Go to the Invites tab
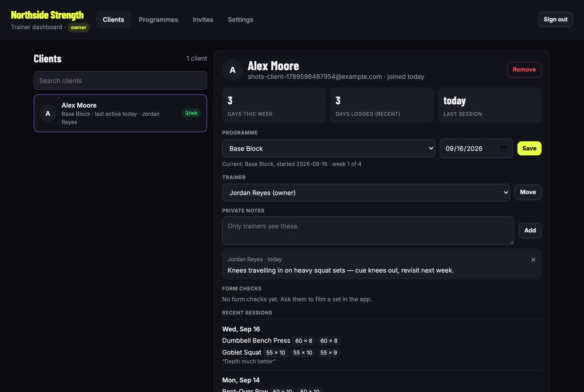 [203, 19]
